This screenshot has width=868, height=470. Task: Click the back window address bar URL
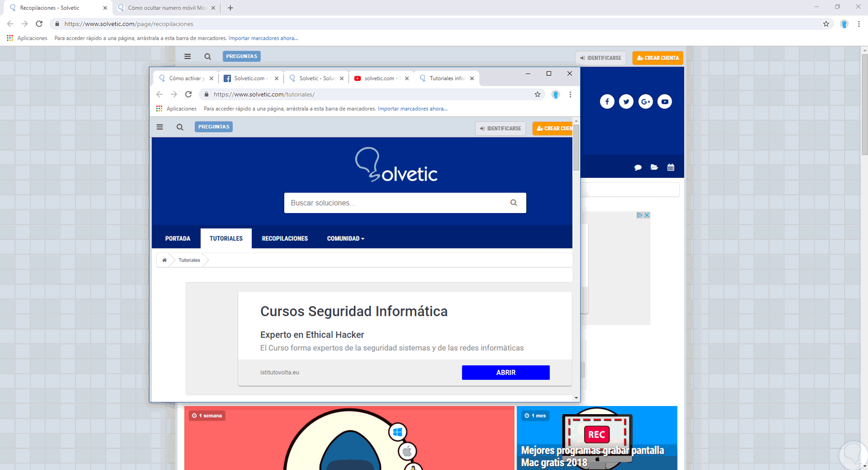tap(129, 24)
